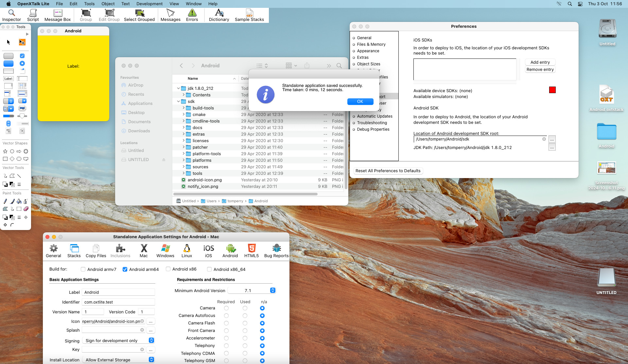Select Android tab in Standalone Settings
Viewport: 628px width, 364px height.
(230, 251)
